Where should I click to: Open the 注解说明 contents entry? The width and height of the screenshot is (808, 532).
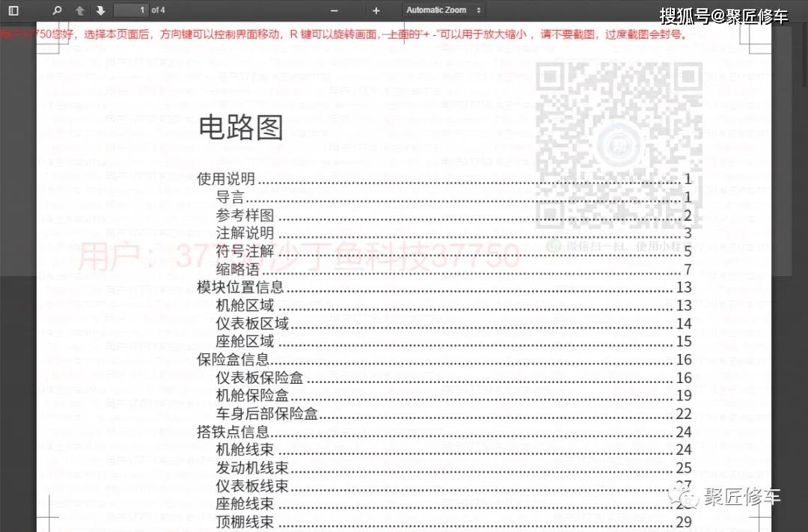point(454,233)
